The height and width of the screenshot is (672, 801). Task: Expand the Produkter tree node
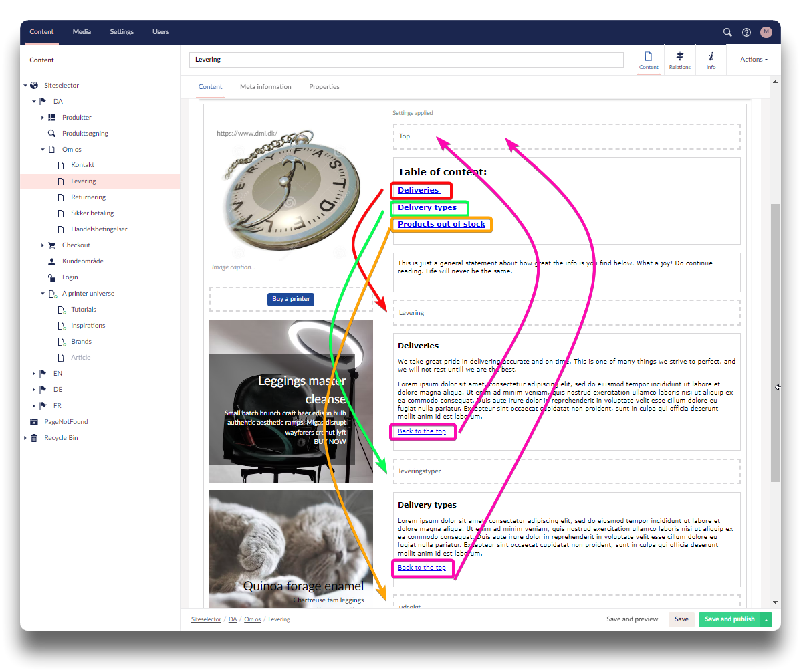coord(43,118)
